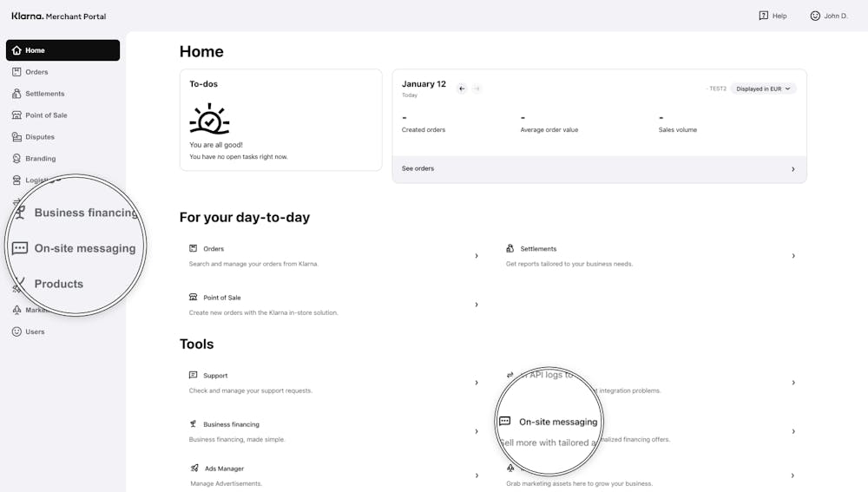Screen dimensions: 868x492
Task: Open Users via its smiley icon
Action: [x=16, y=331]
